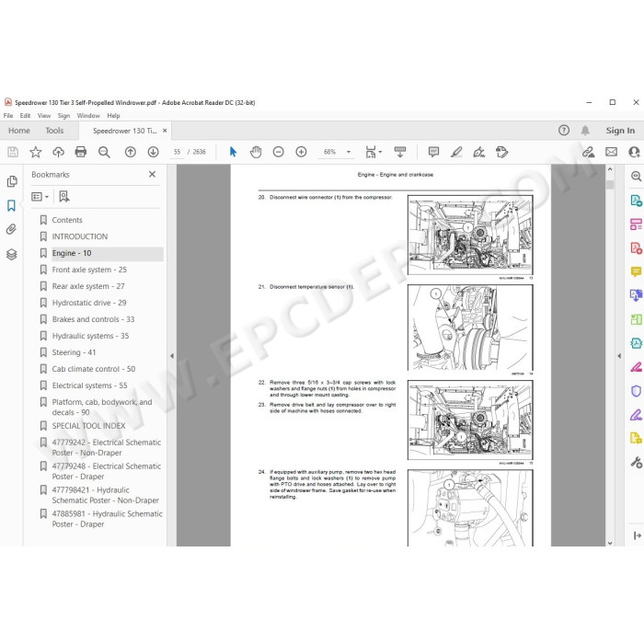This screenshot has width=644, height=644.
Task: Select the highlight text pen tool
Action: [456, 152]
